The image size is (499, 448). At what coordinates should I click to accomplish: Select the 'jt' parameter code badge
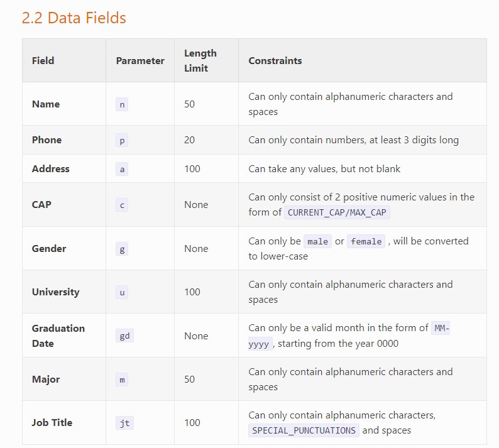(124, 423)
